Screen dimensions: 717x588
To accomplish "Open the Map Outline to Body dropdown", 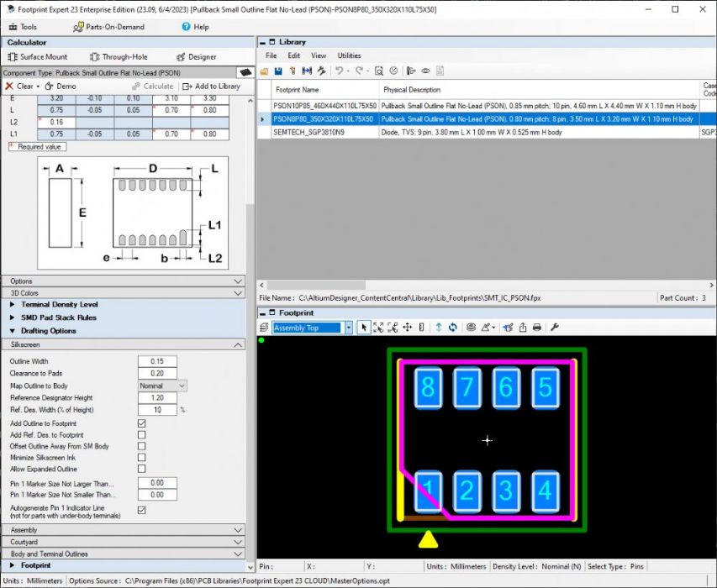I will click(x=182, y=386).
